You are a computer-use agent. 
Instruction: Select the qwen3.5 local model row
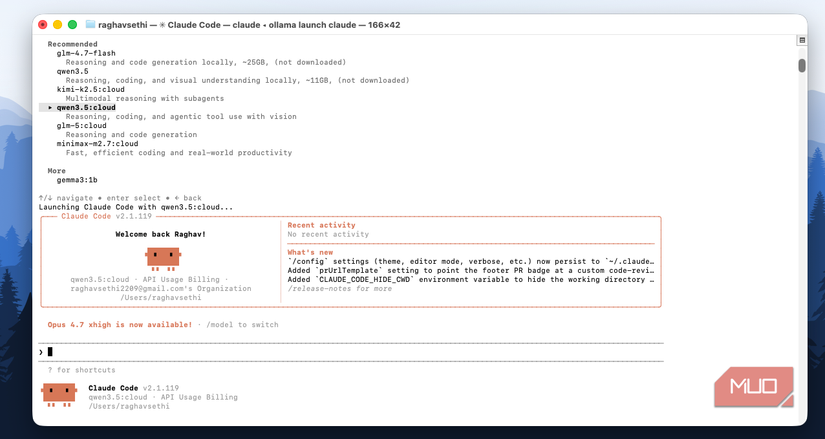pyautogui.click(x=73, y=71)
